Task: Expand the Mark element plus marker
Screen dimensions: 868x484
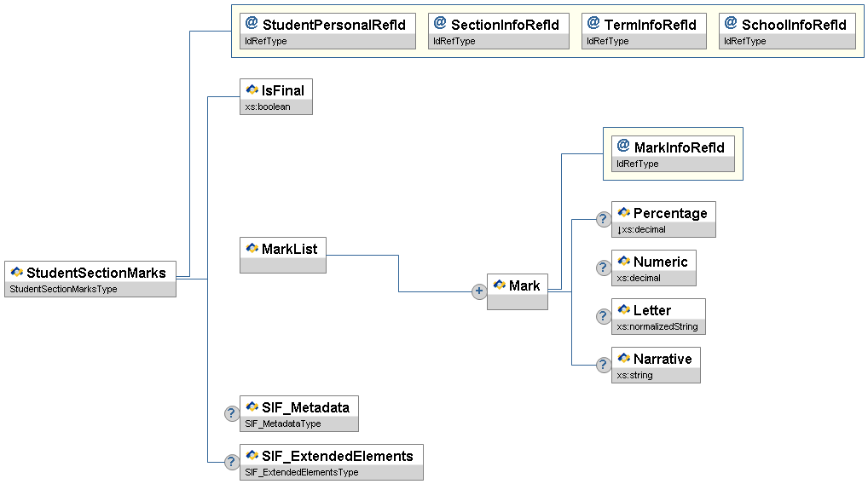Action: click(x=479, y=291)
